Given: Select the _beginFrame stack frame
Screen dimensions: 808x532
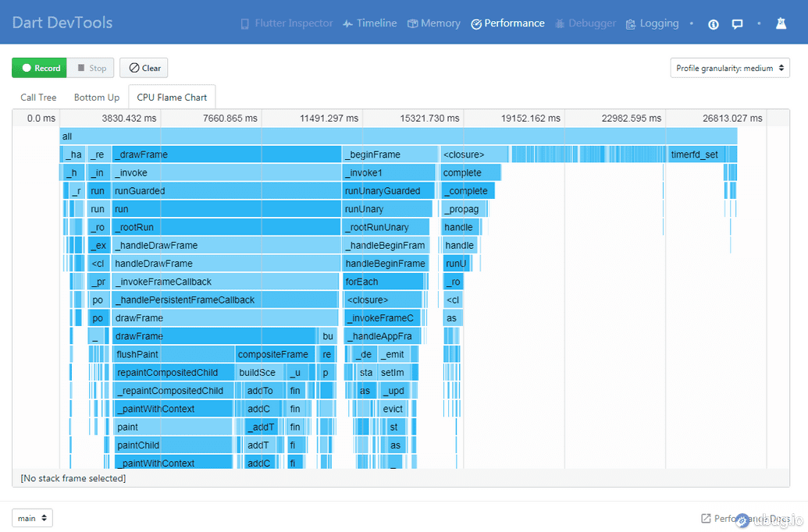Looking at the screenshot, I should [390, 154].
